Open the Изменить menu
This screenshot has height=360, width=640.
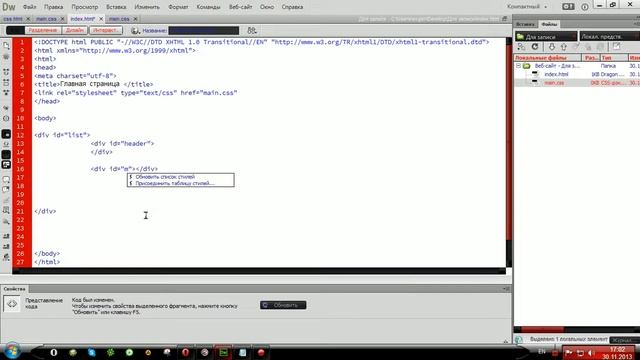point(147,7)
